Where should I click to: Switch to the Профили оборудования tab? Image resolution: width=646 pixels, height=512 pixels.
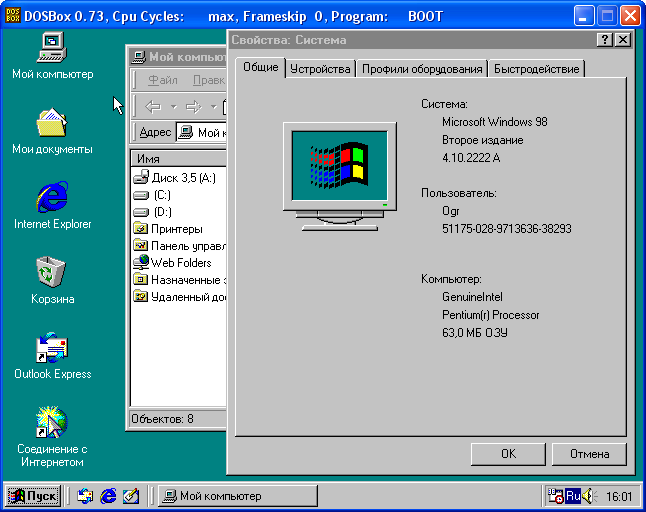coord(422,69)
